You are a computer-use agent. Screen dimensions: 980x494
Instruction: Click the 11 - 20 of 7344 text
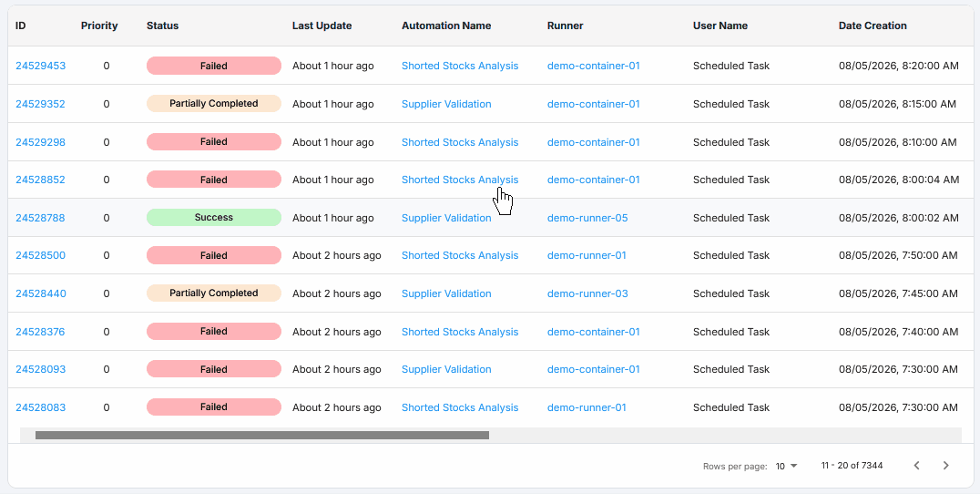tap(852, 465)
